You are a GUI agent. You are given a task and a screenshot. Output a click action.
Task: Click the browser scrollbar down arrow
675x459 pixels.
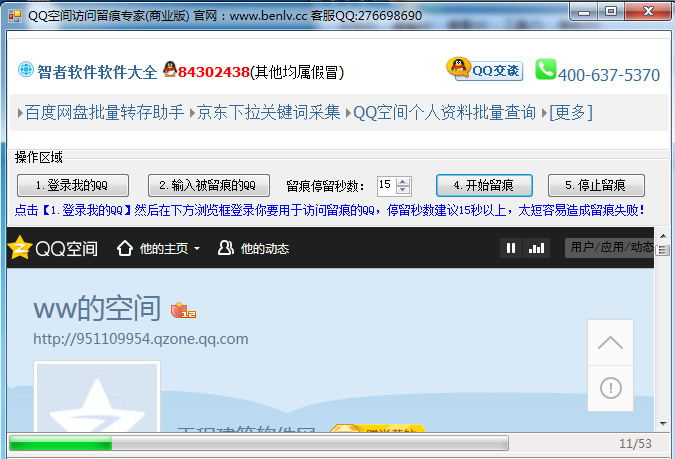(x=663, y=424)
